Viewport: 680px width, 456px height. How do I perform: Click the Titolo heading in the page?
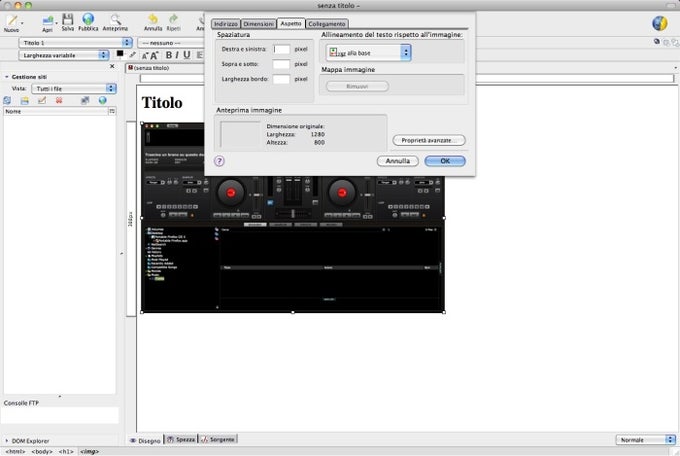click(x=162, y=103)
